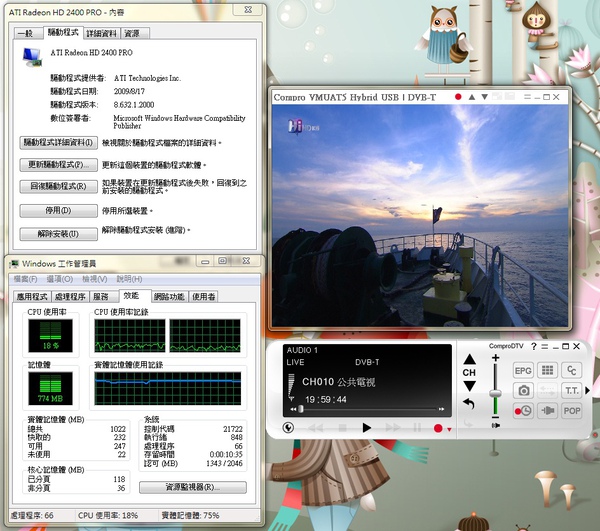Click the plug-shaped source button in ComproDTV
The image size is (600, 531).
547,411
